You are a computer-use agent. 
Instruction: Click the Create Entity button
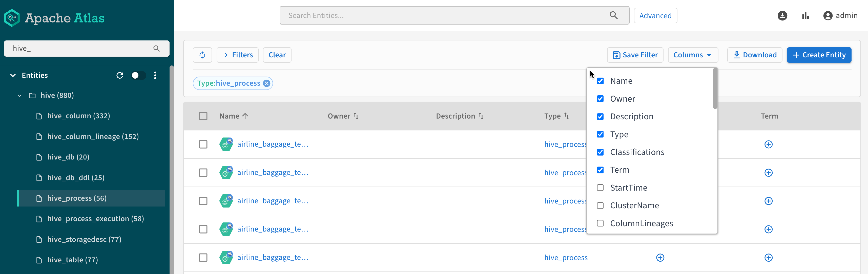coord(819,55)
